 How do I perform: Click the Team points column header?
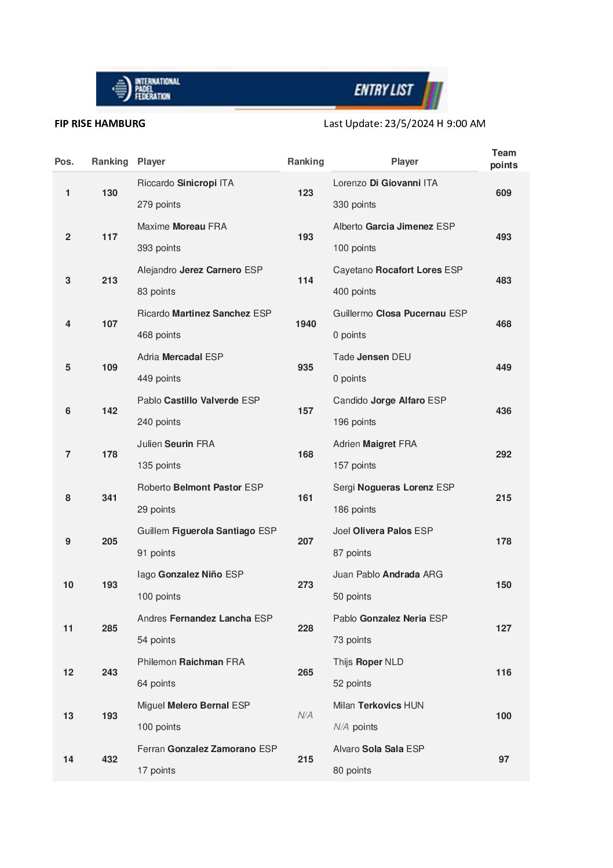point(503,159)
